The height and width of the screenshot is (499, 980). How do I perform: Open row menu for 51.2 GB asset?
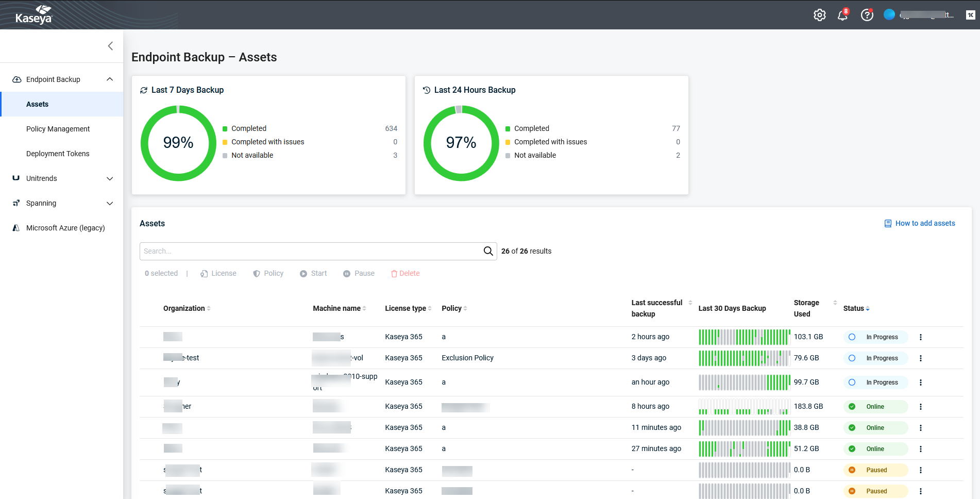(x=921, y=449)
